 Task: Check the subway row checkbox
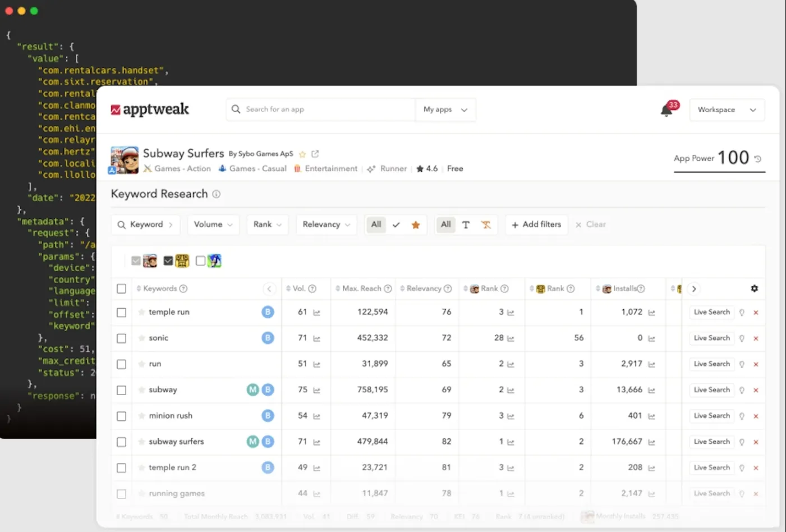coord(121,390)
